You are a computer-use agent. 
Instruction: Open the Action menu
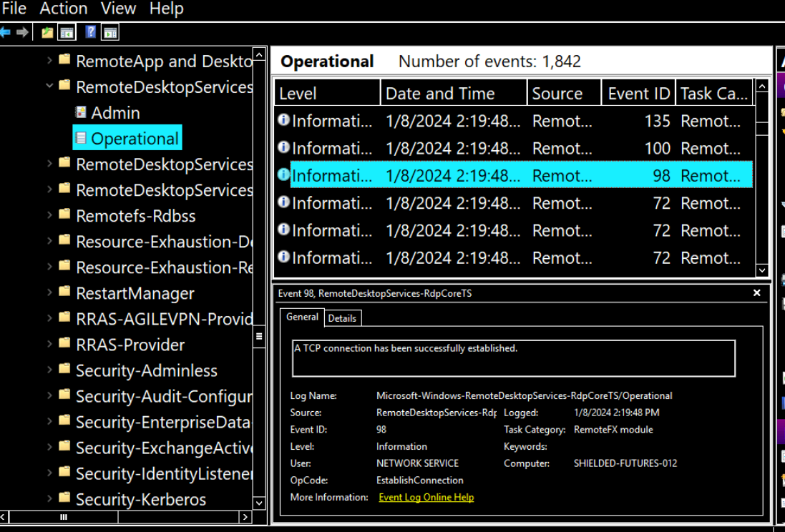tap(64, 9)
